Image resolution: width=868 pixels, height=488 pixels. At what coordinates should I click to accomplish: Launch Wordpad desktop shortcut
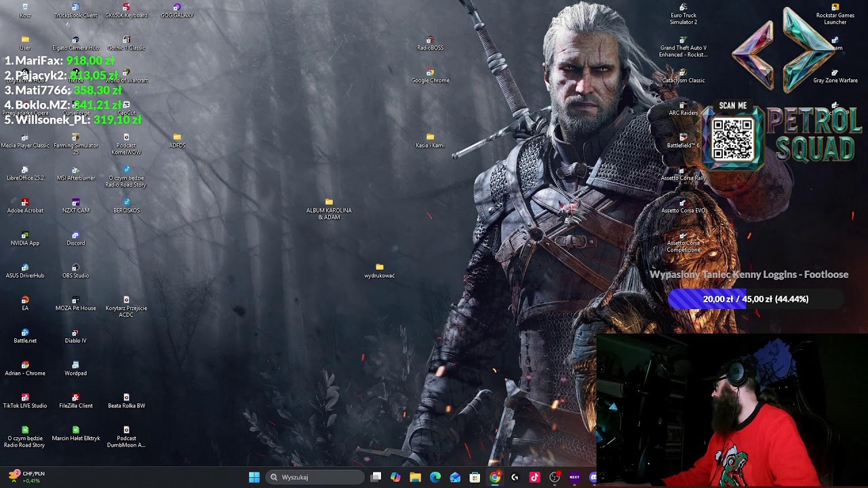(75, 369)
